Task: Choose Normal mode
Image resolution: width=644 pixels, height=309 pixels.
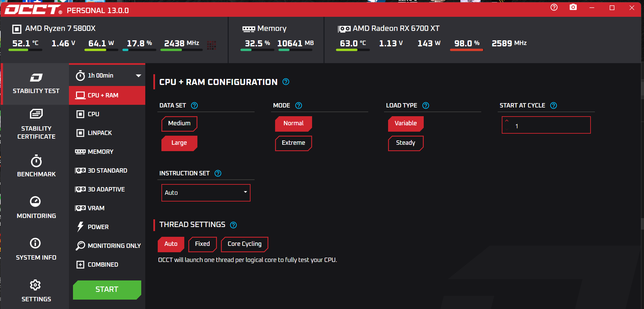Action: 293,124
